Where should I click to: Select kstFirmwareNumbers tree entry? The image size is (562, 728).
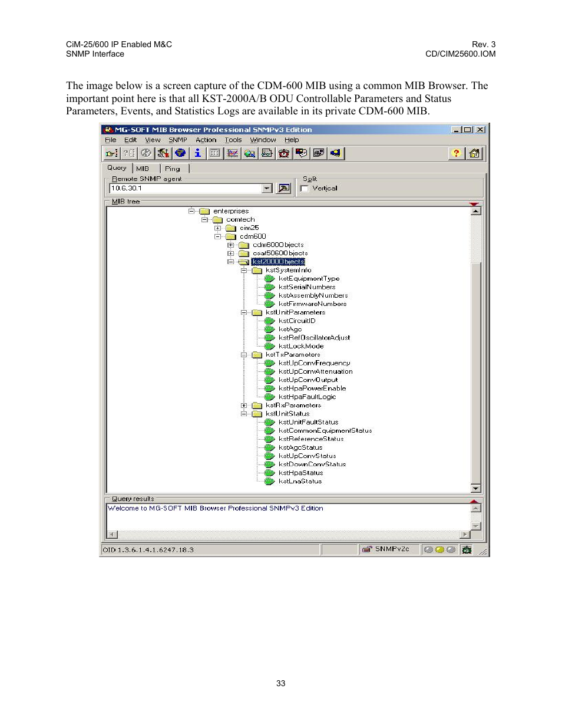coord(312,304)
